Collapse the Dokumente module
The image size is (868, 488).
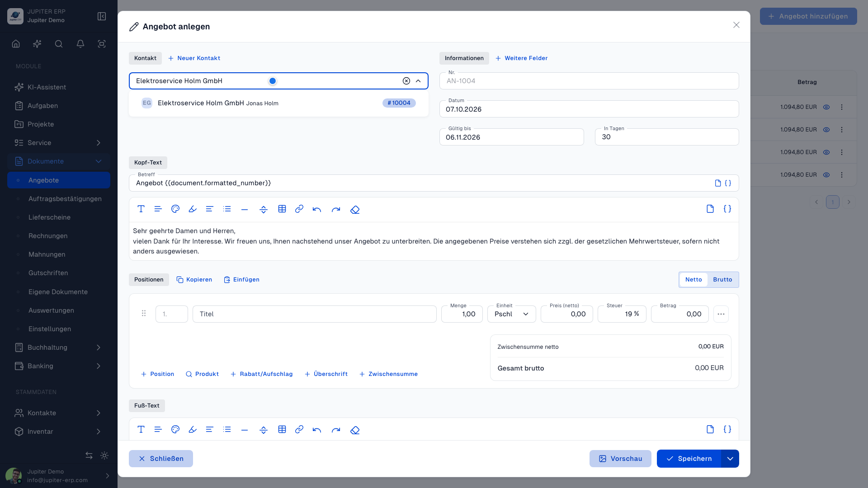point(59,161)
